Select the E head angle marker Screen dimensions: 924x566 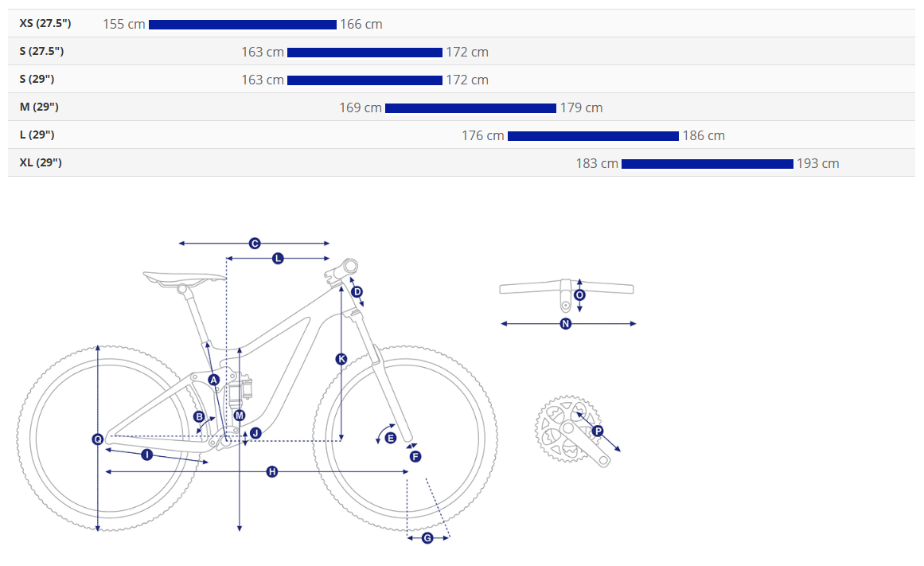pyautogui.click(x=390, y=438)
